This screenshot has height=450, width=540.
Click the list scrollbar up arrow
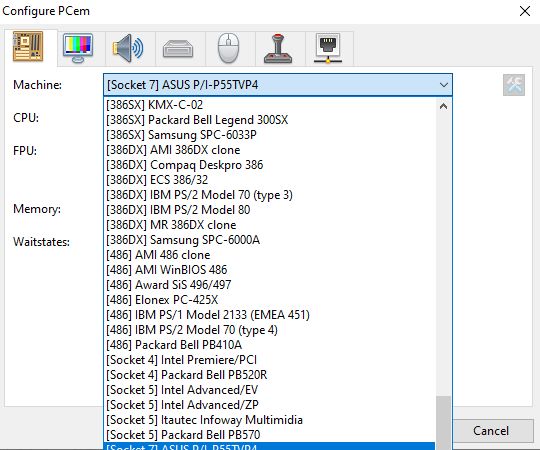click(444, 106)
